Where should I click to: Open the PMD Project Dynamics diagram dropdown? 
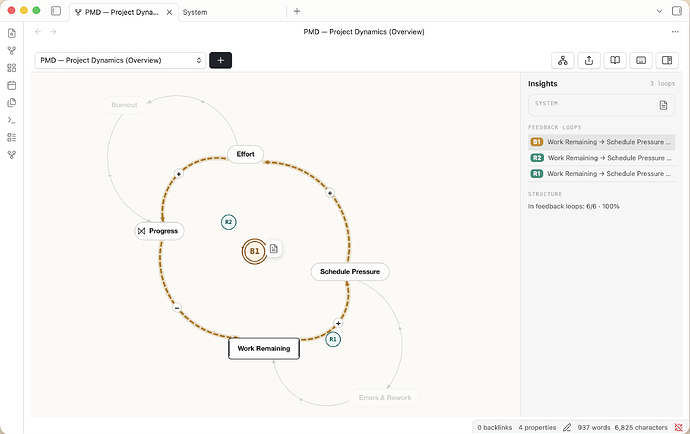pyautogui.click(x=120, y=60)
